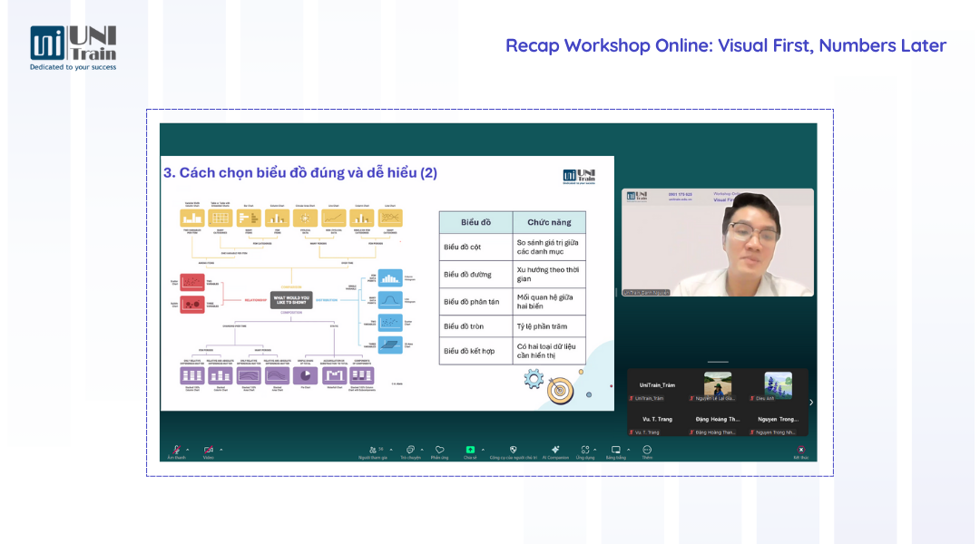Screen dimensions: 980x544
Task: Open the Apps (Ứng dụng) icon
Action: click(x=585, y=450)
